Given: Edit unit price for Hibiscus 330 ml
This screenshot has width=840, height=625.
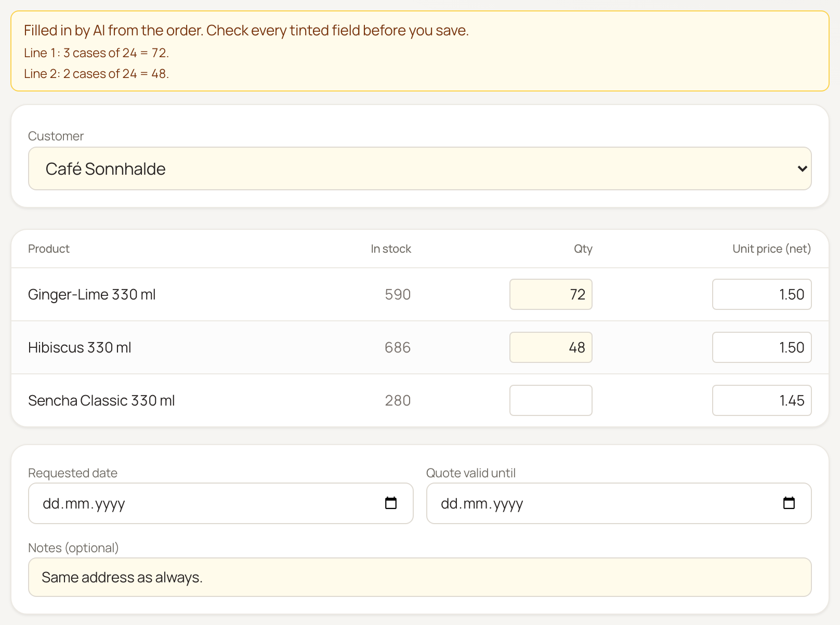Looking at the screenshot, I should point(762,347).
